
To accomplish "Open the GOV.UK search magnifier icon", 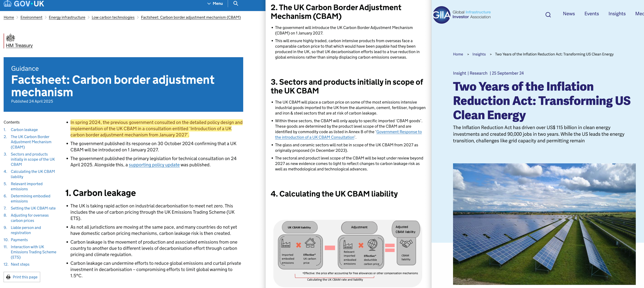I will (x=235, y=4).
